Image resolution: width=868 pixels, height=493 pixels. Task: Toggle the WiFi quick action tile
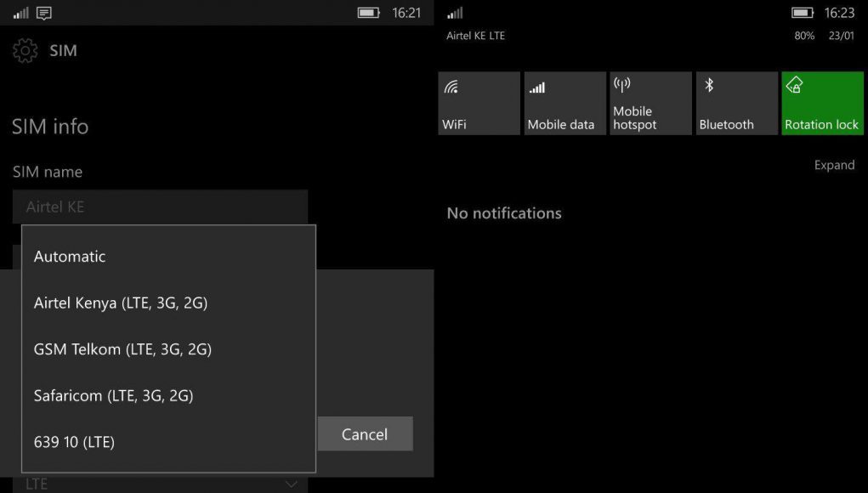(x=479, y=103)
